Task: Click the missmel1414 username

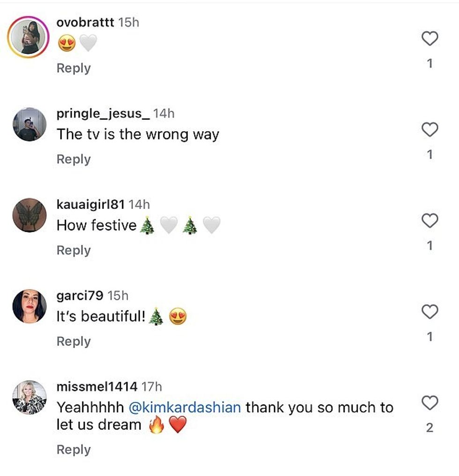Action: coord(97,387)
